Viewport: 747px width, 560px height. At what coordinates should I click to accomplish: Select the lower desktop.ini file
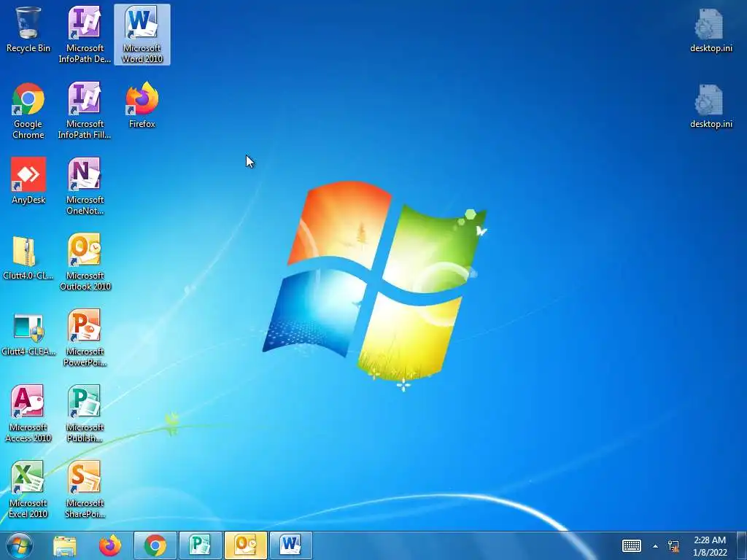click(711, 106)
